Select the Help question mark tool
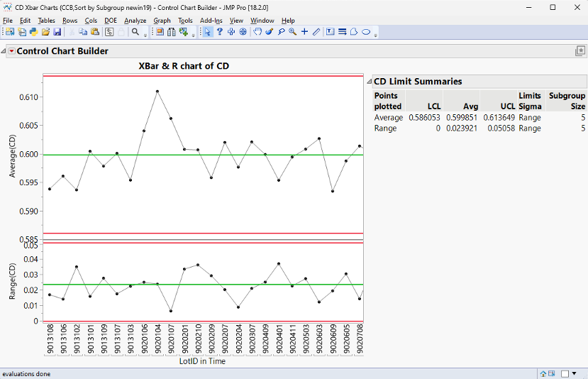 click(220, 32)
